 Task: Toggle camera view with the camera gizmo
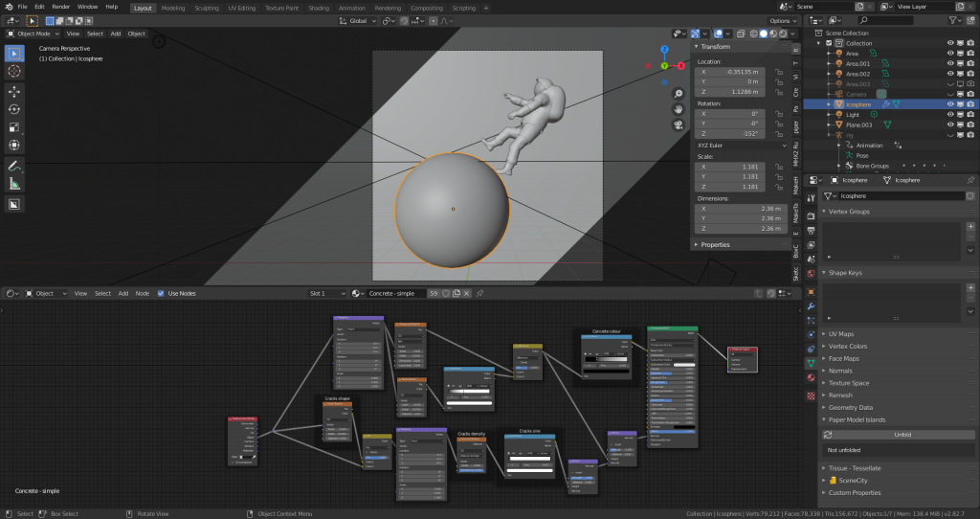click(x=678, y=124)
